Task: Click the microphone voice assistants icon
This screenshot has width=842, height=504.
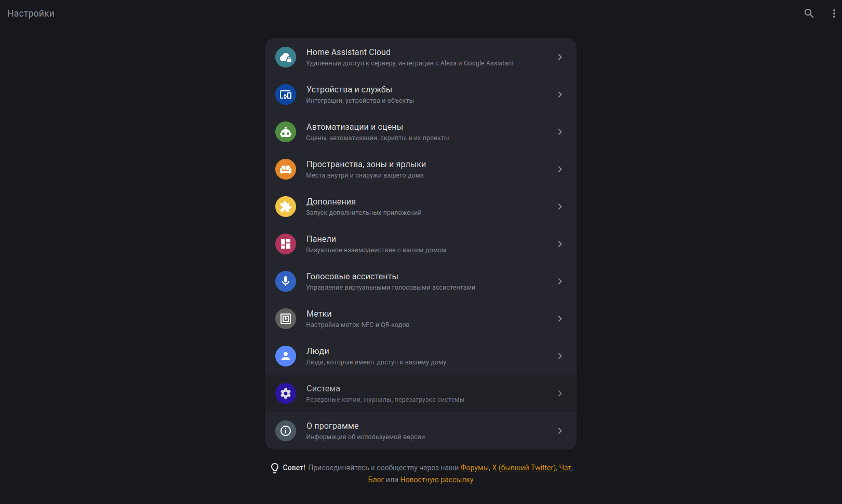Action: click(286, 281)
